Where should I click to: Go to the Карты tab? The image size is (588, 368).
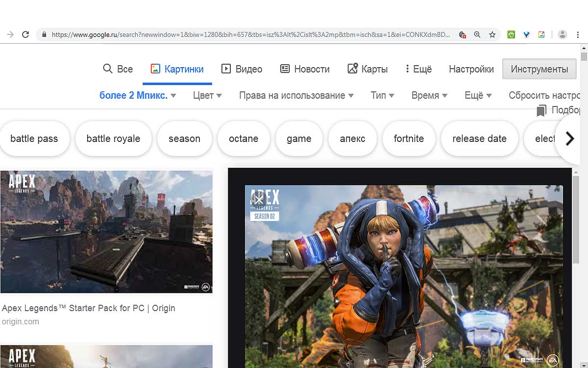[367, 69]
